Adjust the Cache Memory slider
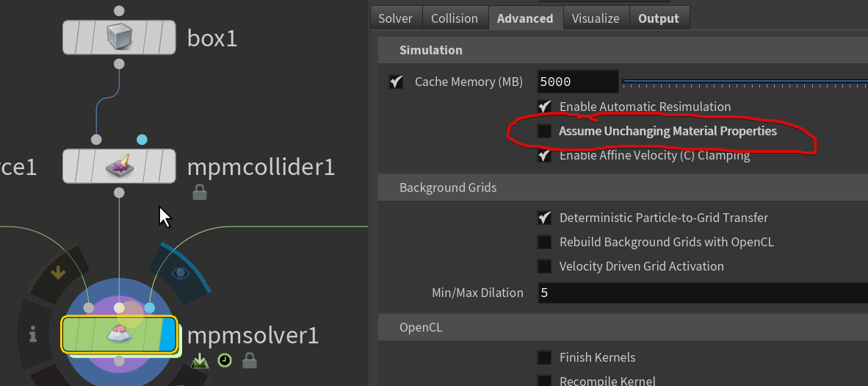 (x=745, y=82)
